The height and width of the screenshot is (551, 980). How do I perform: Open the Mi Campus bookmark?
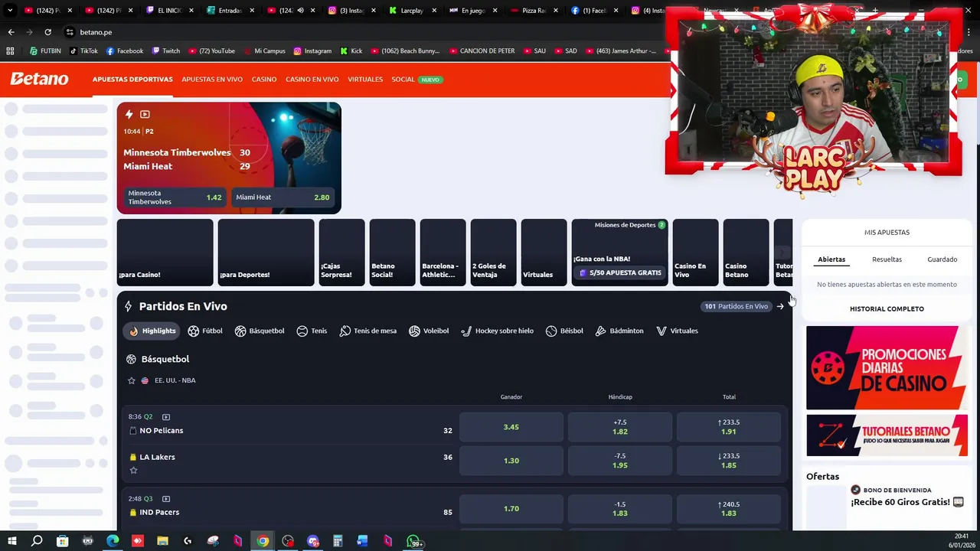click(263, 51)
